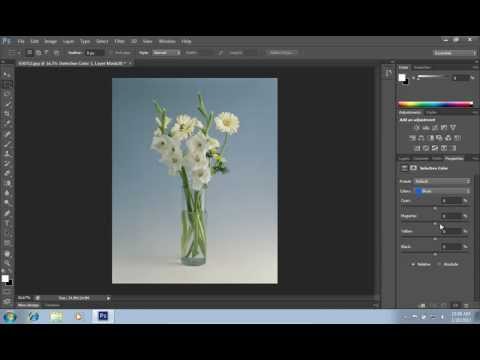Toggle the Anti-alias checkbox
480x360 pixels.
point(111,53)
